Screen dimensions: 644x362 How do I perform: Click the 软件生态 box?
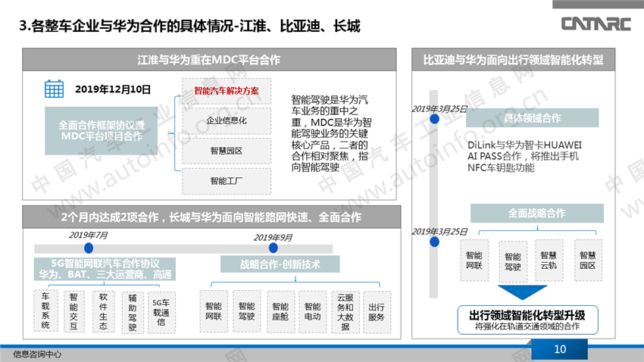click(104, 311)
